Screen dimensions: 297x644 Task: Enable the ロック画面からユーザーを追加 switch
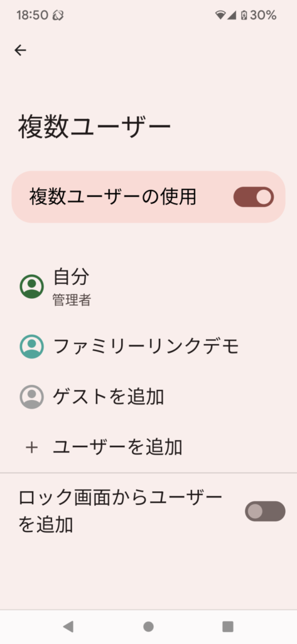click(265, 511)
